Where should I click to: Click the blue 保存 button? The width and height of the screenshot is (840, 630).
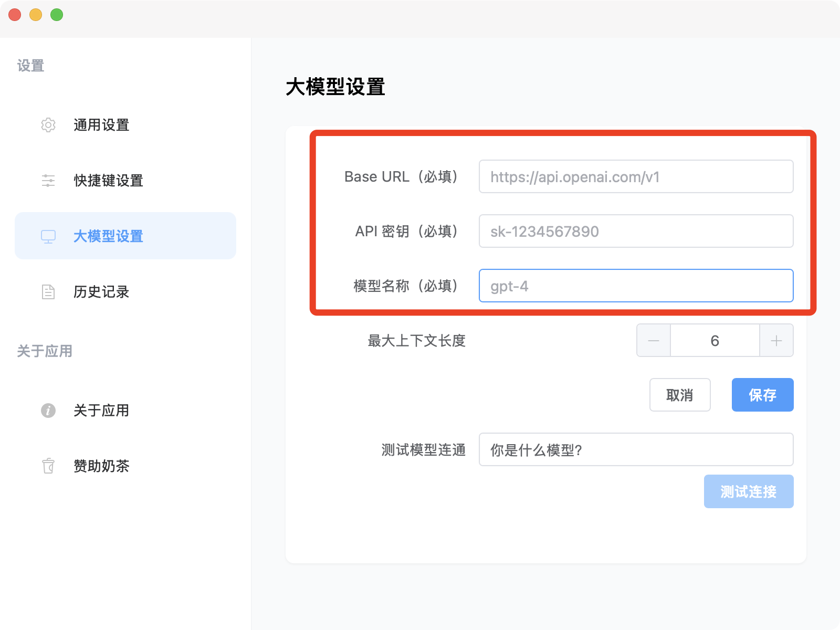(763, 395)
